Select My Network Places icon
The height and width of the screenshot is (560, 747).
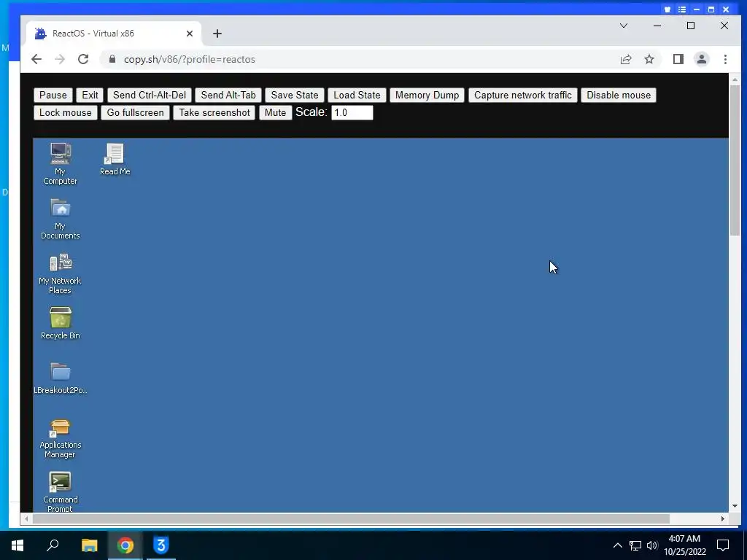tap(60, 273)
